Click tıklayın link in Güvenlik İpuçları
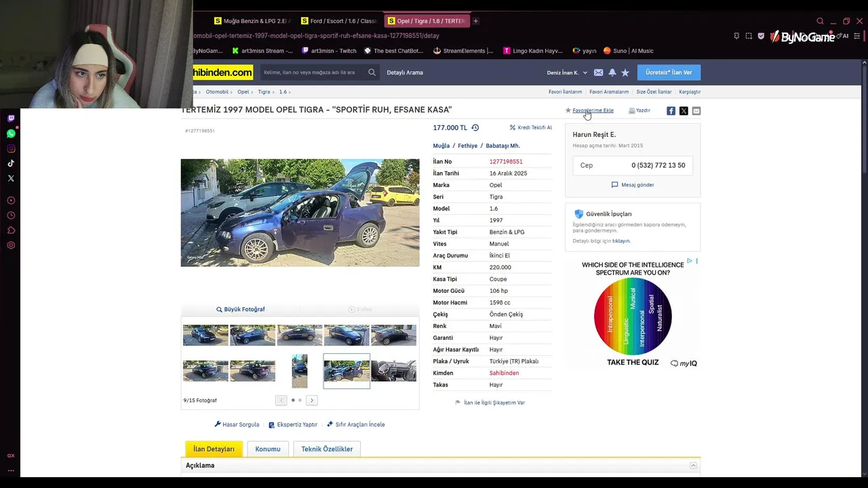Viewport: 868px width, 488px height. 621,241
